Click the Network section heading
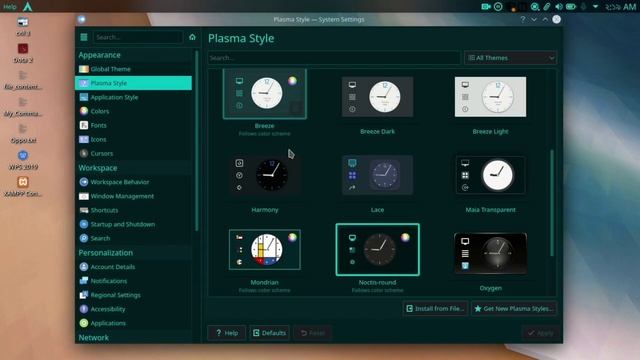The image size is (640, 360). click(x=93, y=338)
